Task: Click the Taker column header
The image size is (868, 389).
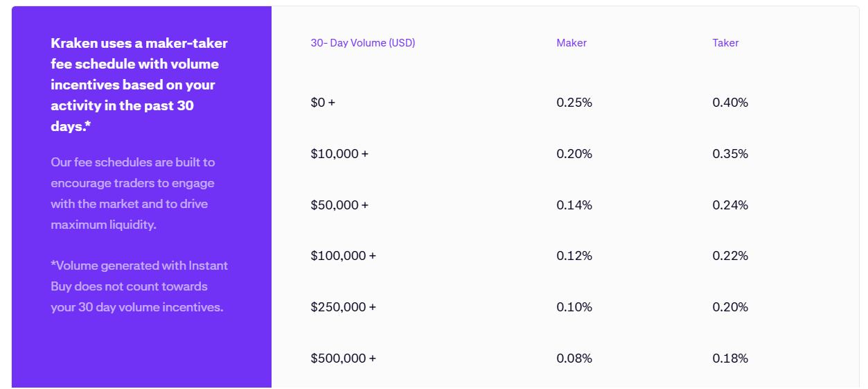Action: coord(725,43)
